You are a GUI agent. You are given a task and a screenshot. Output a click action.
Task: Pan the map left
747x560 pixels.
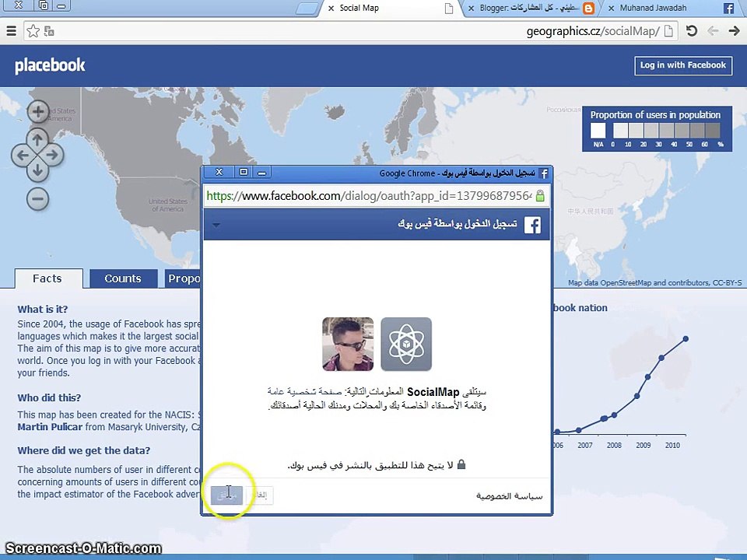[x=23, y=155]
